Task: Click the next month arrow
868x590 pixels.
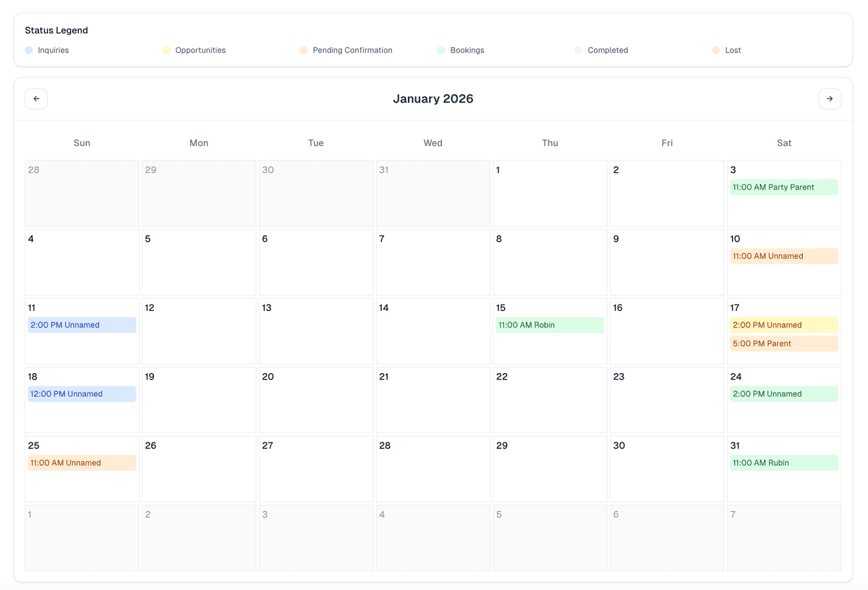Action: click(x=830, y=98)
